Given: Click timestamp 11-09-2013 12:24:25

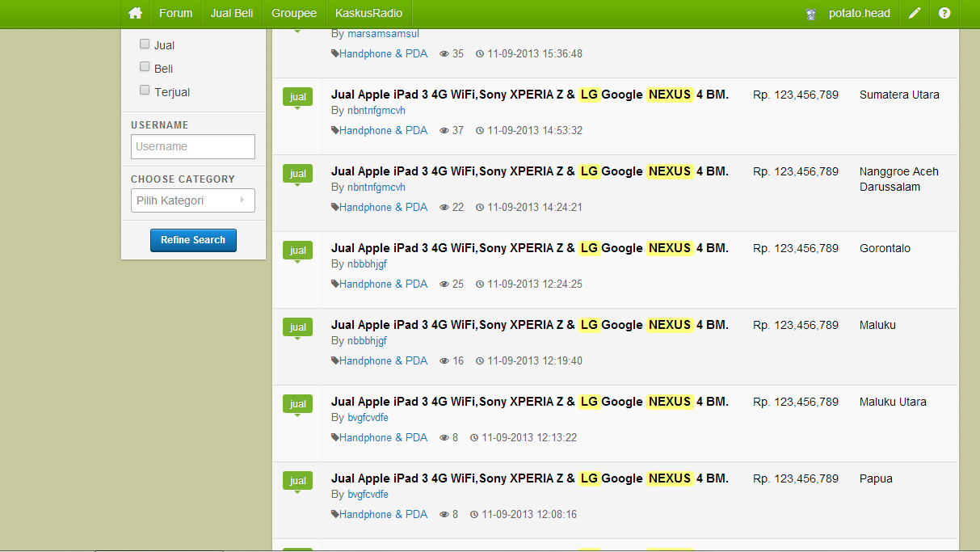Looking at the screenshot, I should point(535,284).
